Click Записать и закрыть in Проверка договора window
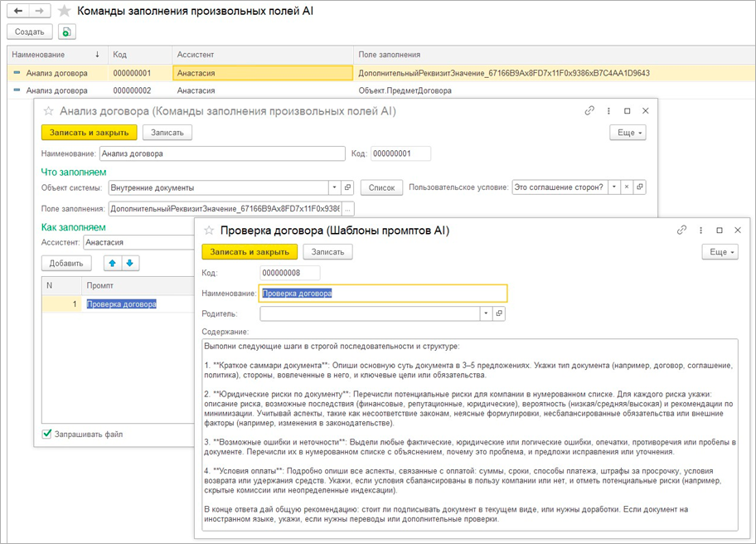 [x=250, y=252]
